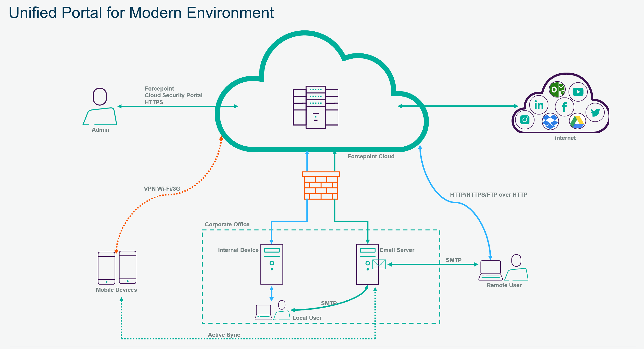Select the left mobile phone icon

click(x=107, y=268)
